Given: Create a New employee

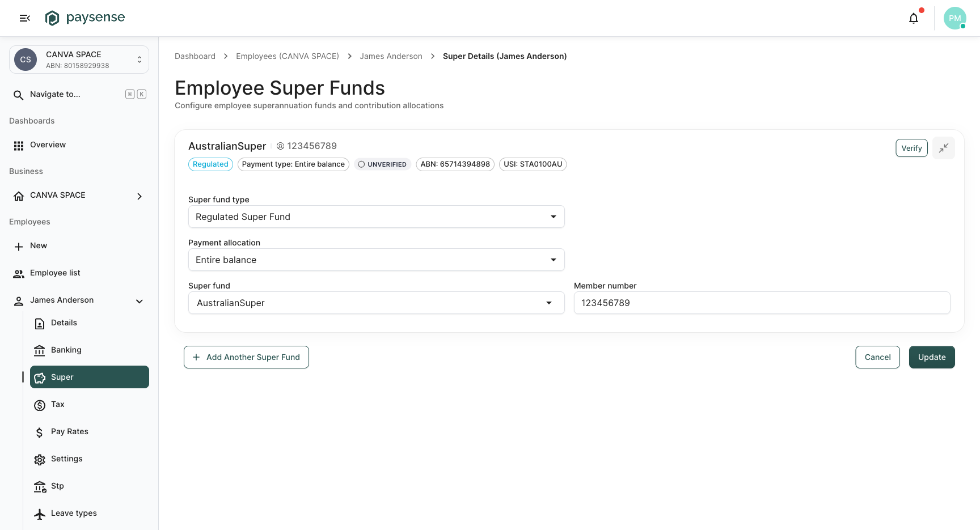Looking at the screenshot, I should pyautogui.click(x=79, y=246).
